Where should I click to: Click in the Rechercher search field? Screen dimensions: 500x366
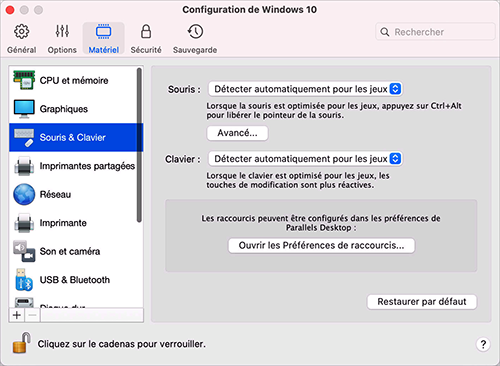pyautogui.click(x=435, y=32)
